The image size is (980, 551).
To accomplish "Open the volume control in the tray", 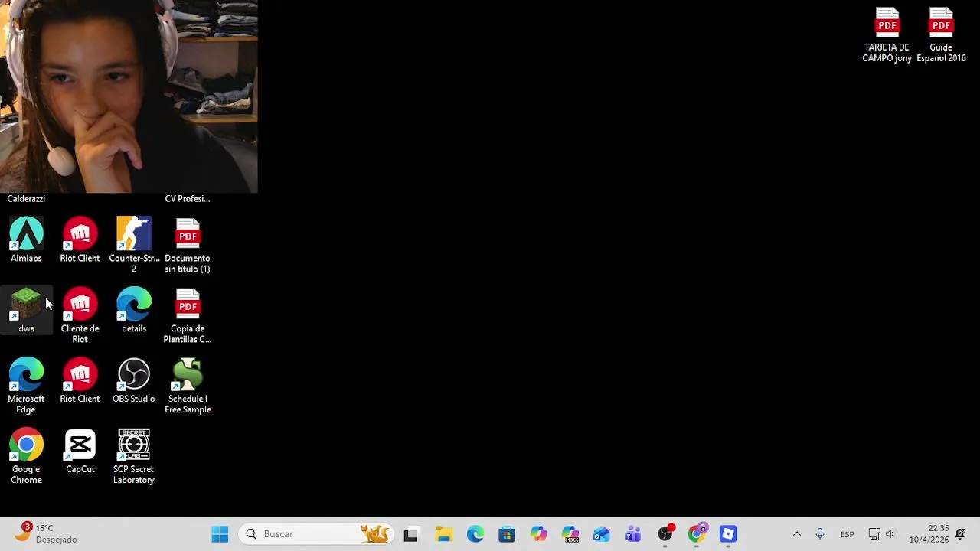I will (890, 534).
